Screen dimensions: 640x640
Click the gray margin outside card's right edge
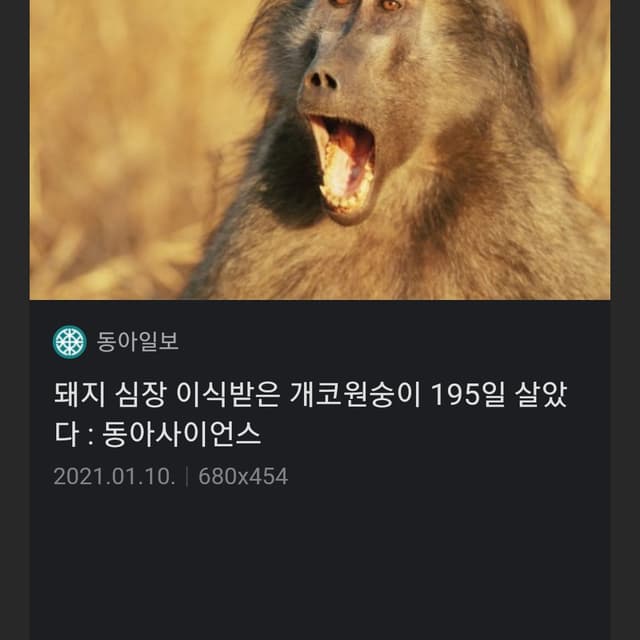(x=625, y=320)
